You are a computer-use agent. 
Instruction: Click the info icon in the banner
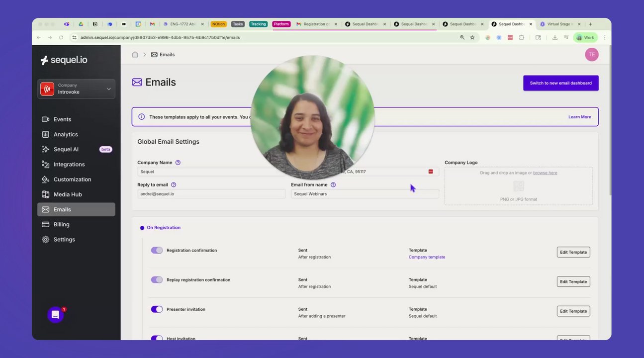pos(142,117)
